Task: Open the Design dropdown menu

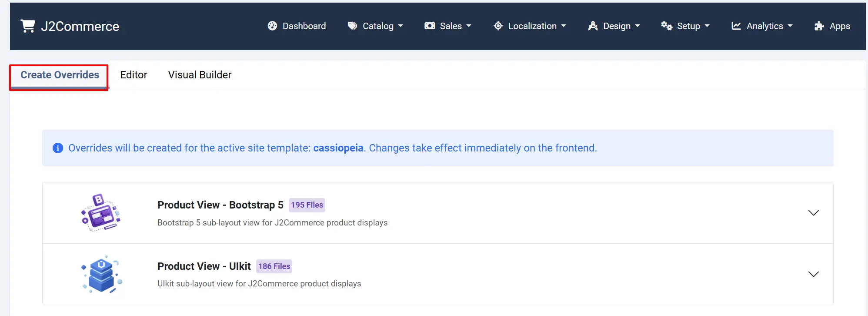Action: (x=614, y=26)
